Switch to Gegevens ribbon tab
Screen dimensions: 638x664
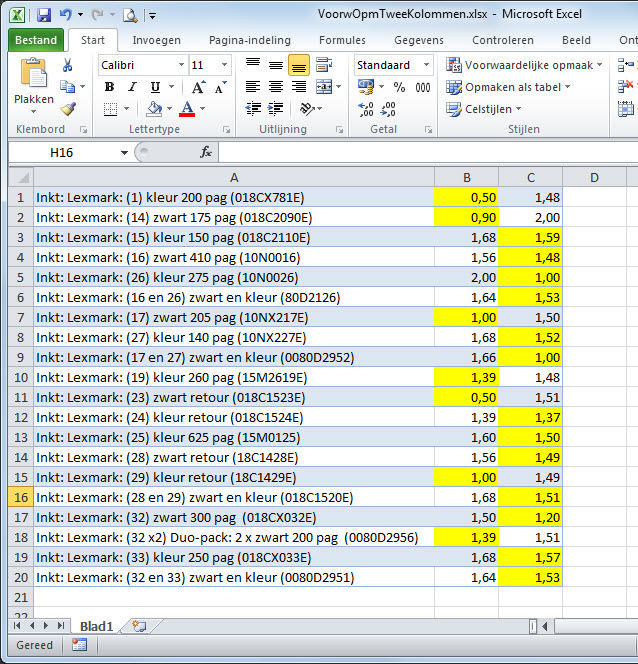pyautogui.click(x=419, y=40)
